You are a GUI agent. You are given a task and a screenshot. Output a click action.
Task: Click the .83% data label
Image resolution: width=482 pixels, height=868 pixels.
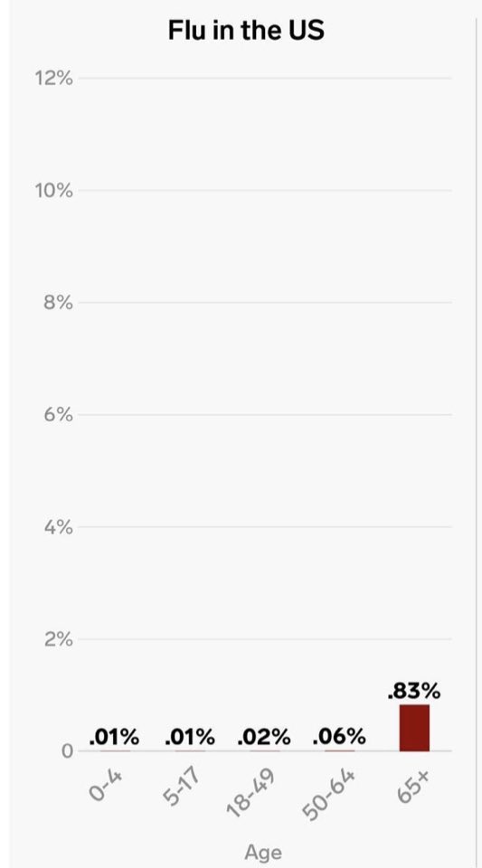point(414,691)
